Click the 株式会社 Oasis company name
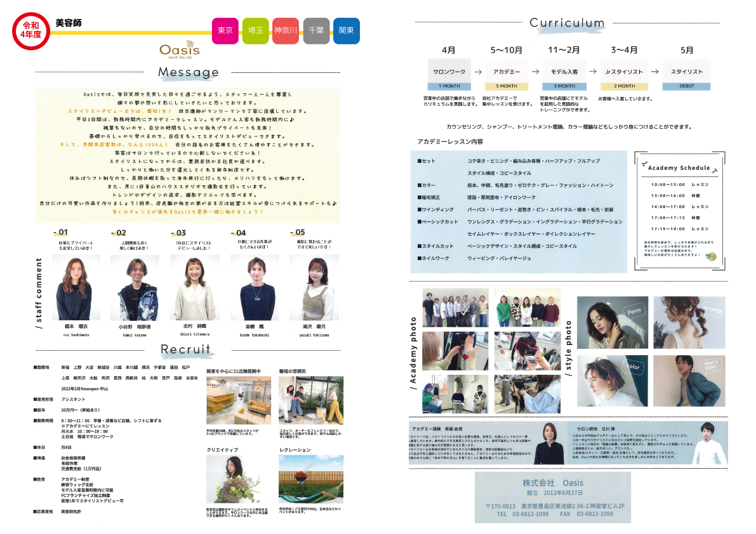The height and width of the screenshot is (534, 756). click(553, 483)
